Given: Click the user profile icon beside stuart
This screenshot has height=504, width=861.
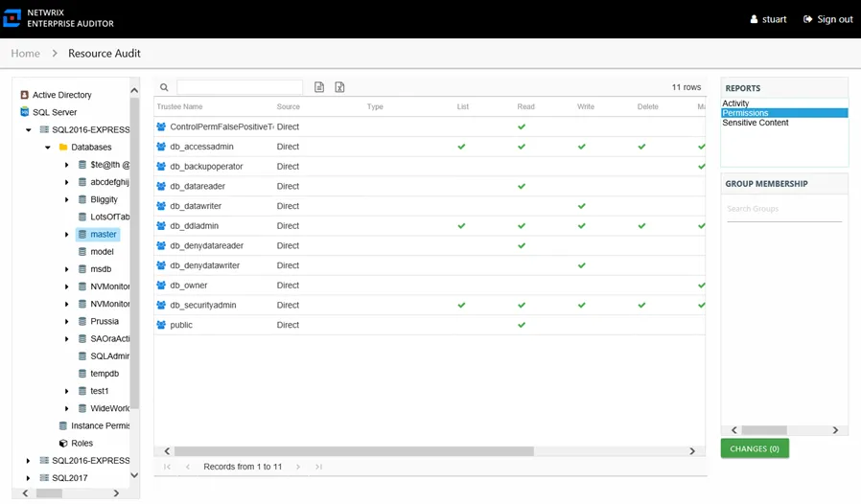Looking at the screenshot, I should point(754,19).
